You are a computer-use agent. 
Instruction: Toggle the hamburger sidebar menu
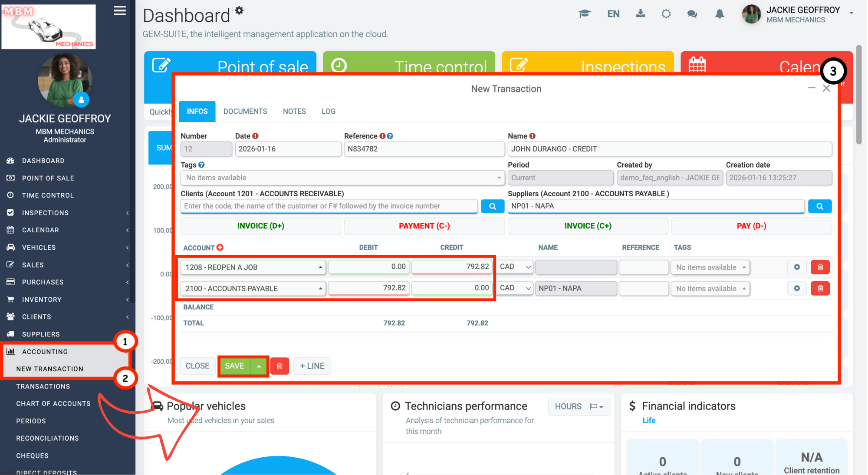120,11
